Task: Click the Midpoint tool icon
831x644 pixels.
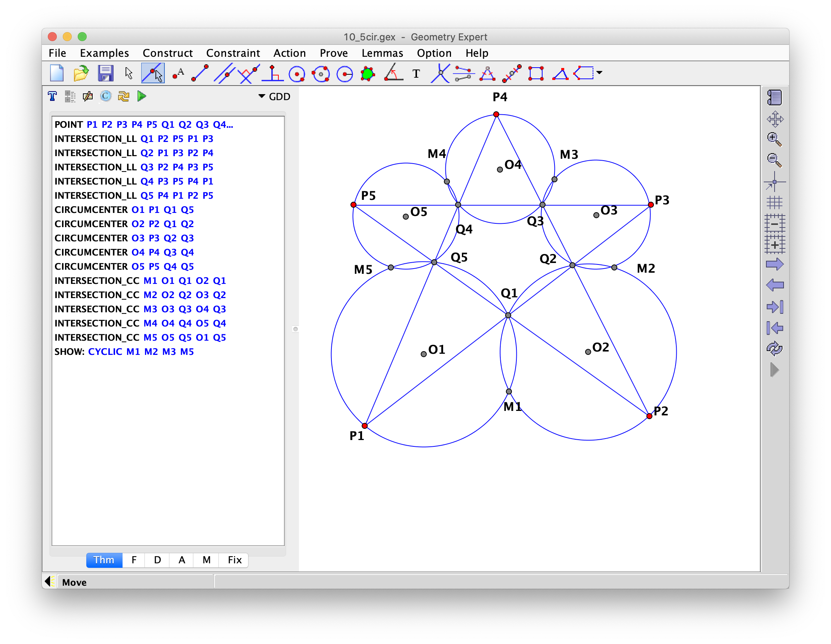Action: 512,73
